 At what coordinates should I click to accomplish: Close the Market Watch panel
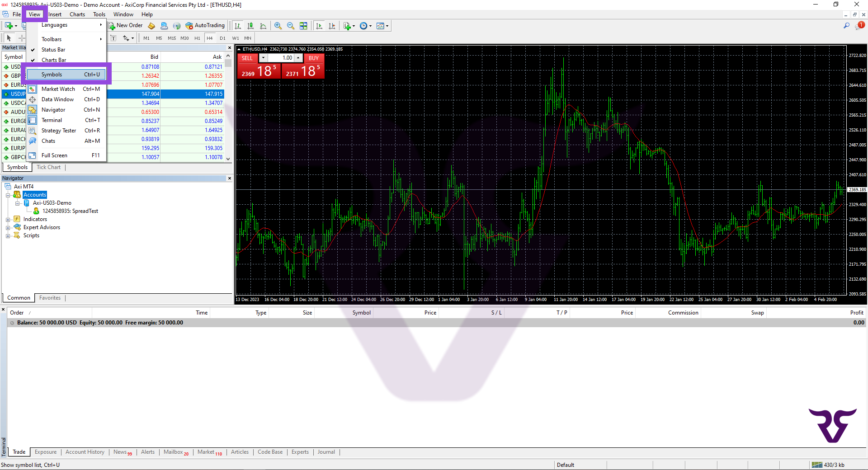[229, 47]
